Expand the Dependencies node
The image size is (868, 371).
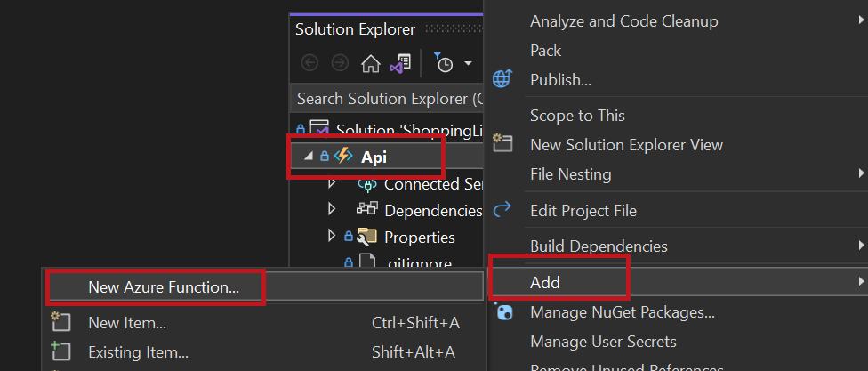[332, 209]
